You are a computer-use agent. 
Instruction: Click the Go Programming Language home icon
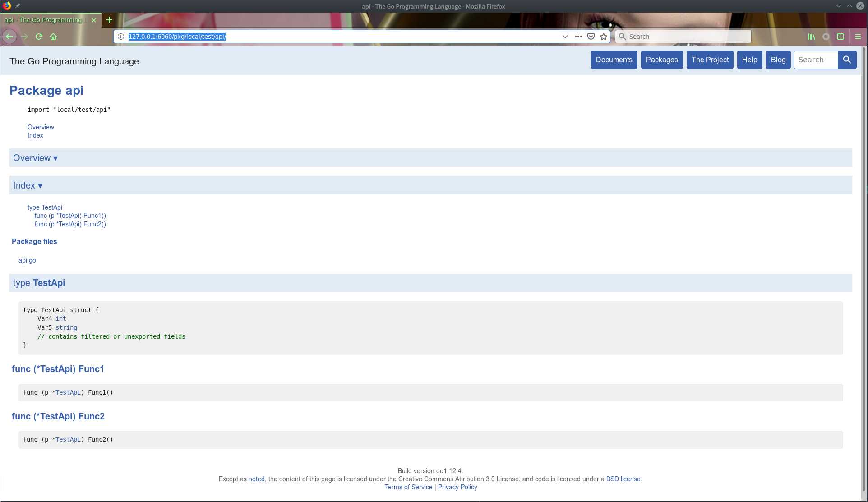click(74, 61)
